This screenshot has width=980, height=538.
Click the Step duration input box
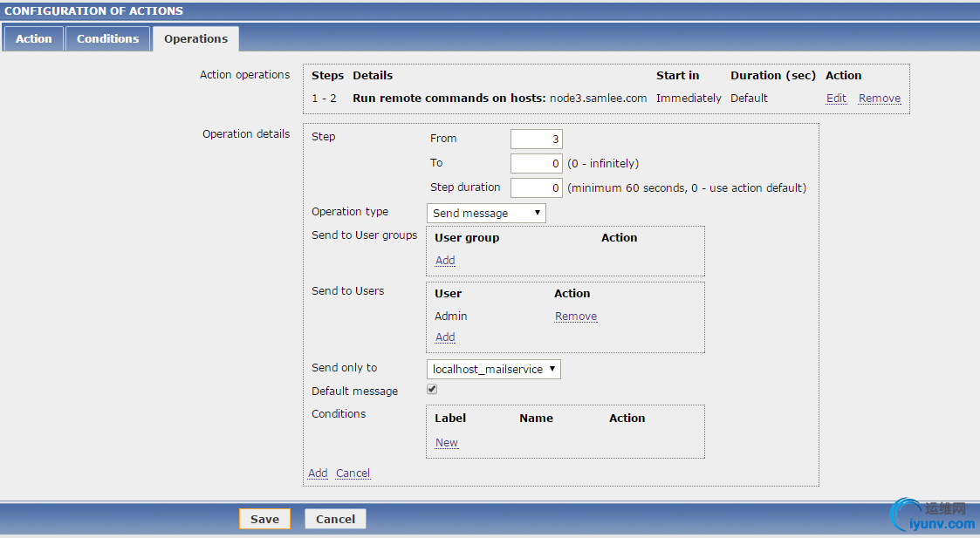[x=537, y=187]
